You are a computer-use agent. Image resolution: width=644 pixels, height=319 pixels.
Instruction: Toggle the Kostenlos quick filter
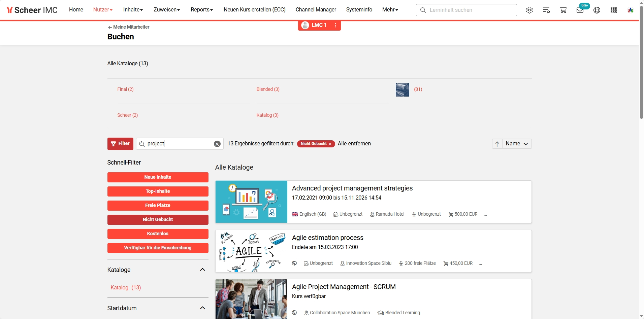coord(158,234)
